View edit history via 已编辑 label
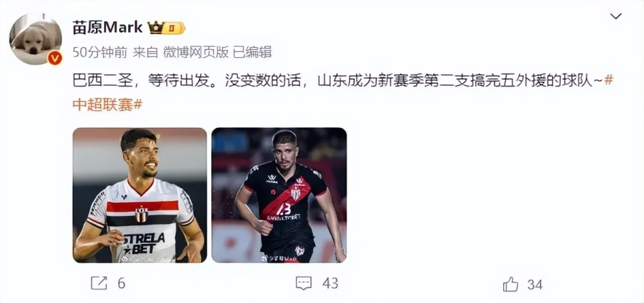644x303 pixels. (252, 52)
